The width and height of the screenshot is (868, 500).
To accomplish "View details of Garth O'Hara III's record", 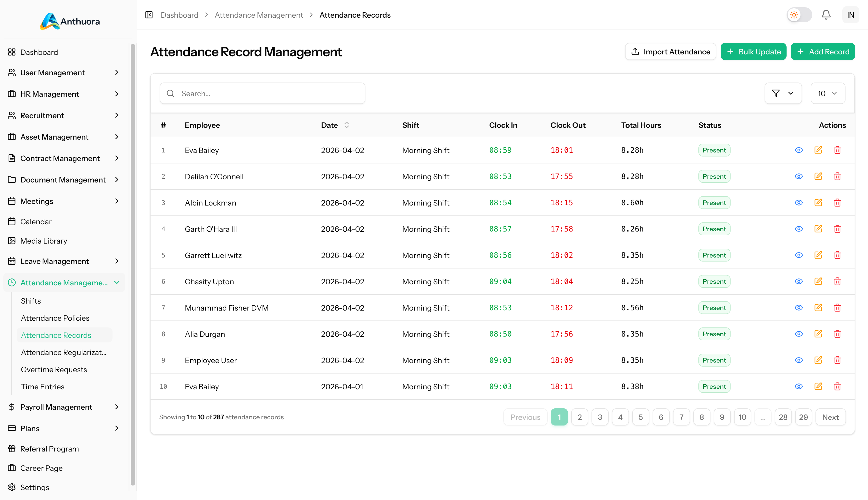I will point(799,229).
